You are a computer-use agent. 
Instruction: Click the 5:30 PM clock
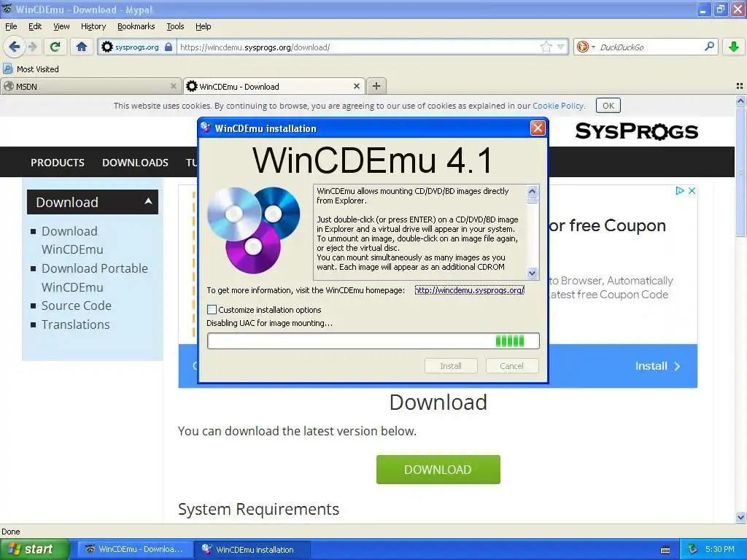720,549
